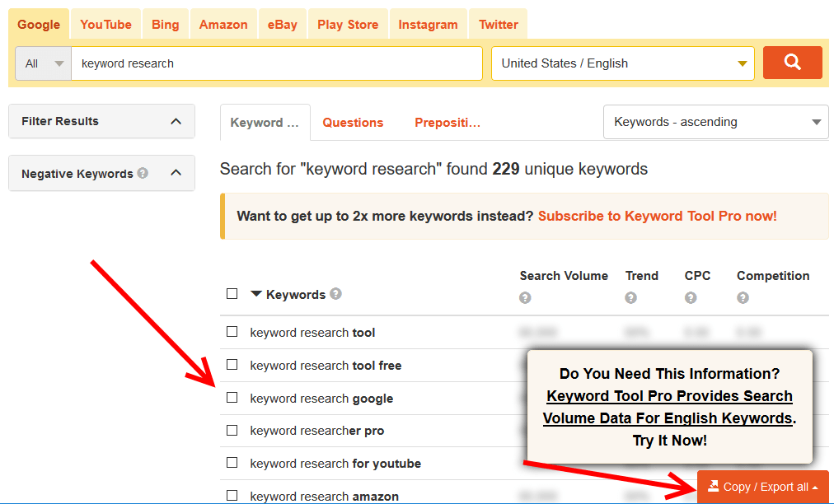
Task: Click the 'Try It Now!' text in popup
Action: pyautogui.click(x=670, y=441)
